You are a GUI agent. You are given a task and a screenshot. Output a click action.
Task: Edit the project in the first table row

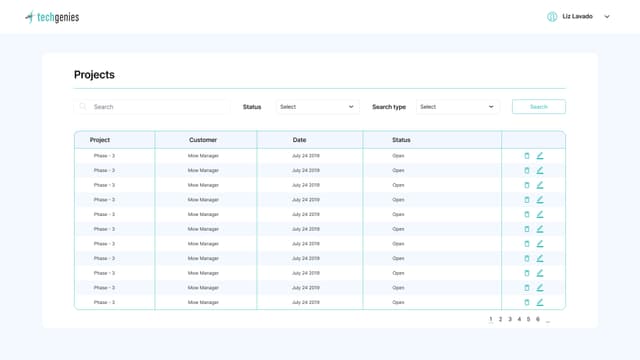pos(540,156)
